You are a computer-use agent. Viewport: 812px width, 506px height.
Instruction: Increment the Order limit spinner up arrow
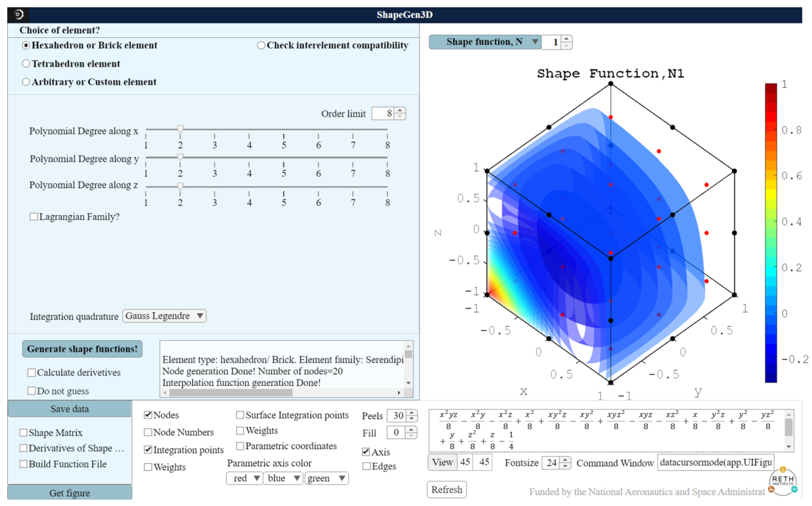pyautogui.click(x=400, y=110)
